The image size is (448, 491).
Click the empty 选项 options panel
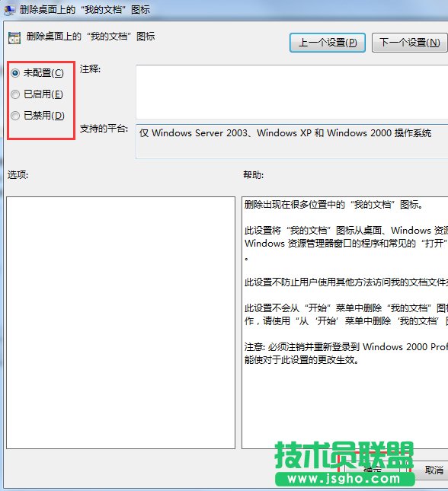120,323
